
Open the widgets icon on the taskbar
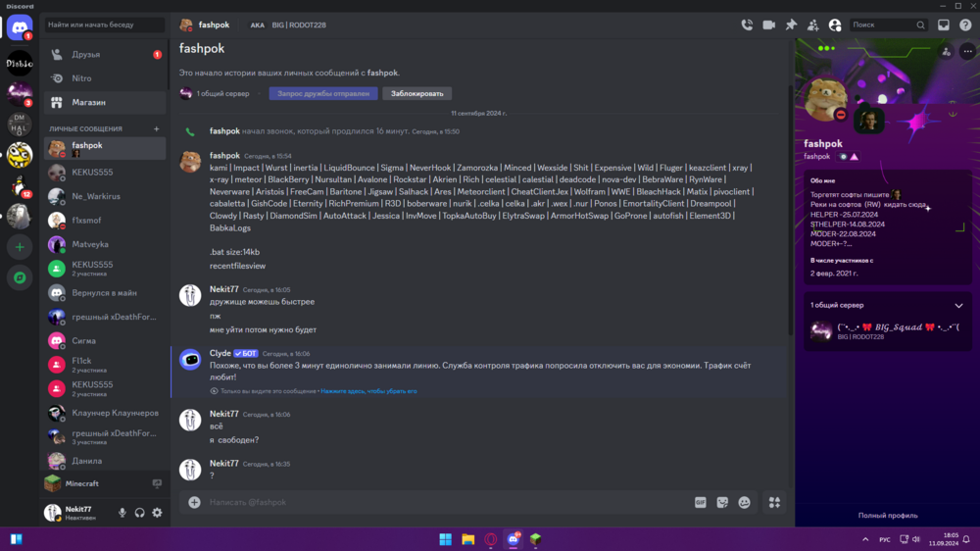click(17, 539)
